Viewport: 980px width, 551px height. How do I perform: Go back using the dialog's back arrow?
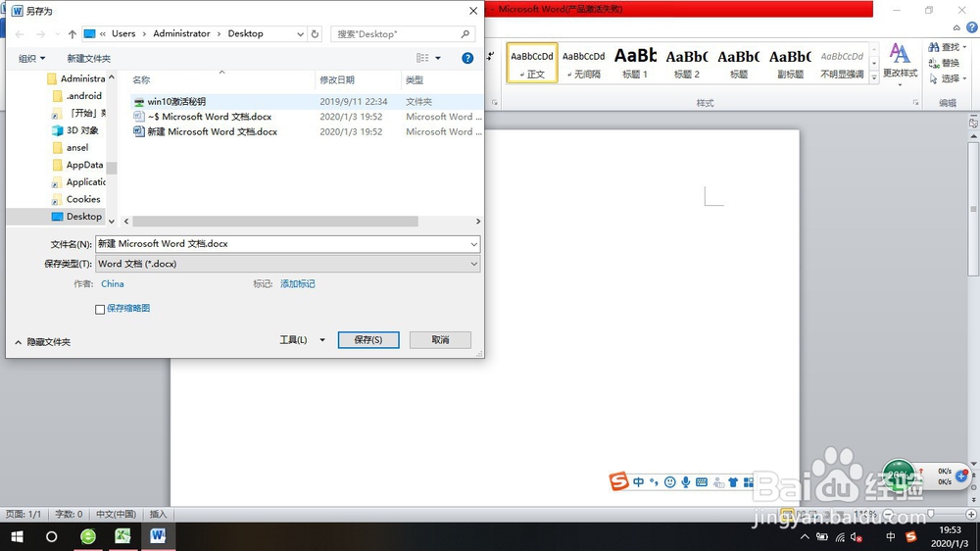point(20,33)
